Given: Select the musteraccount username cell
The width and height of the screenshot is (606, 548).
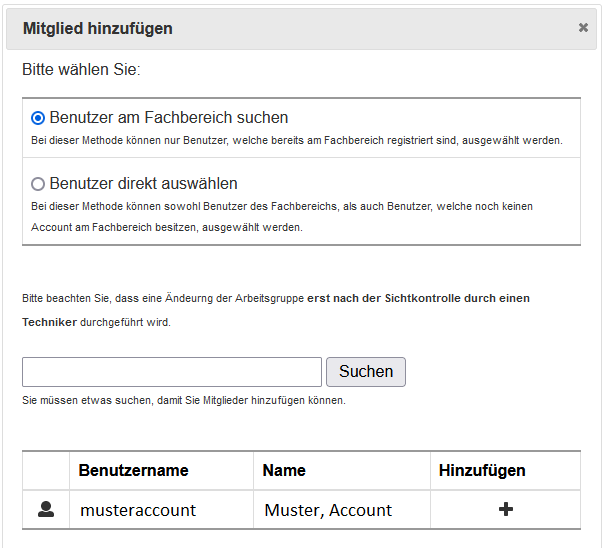Looking at the screenshot, I should pos(138,510).
